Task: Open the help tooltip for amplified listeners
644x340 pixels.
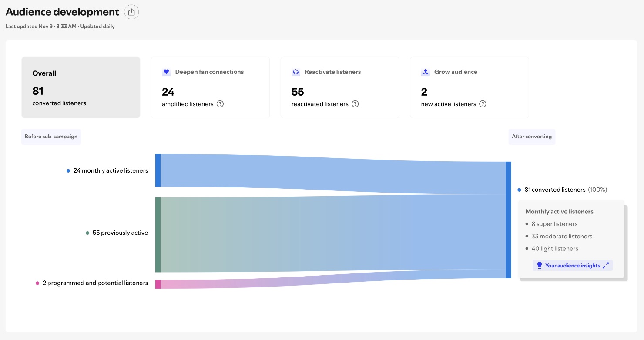Action: [x=220, y=104]
